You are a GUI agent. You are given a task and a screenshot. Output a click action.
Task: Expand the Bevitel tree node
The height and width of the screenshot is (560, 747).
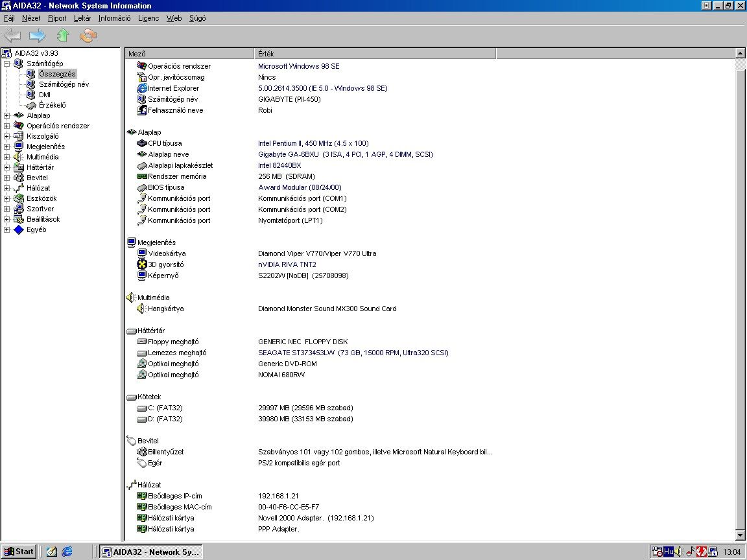pyautogui.click(x=6, y=178)
